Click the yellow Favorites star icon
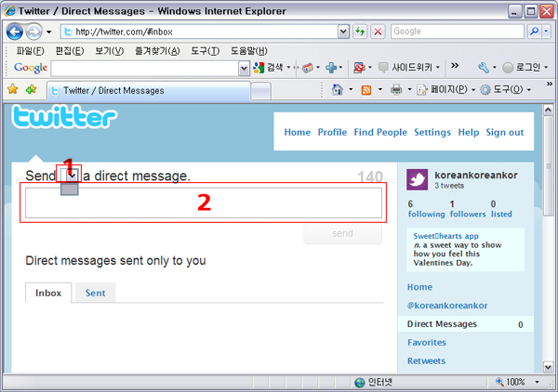Screen dimensions: 558x392 (13, 89)
